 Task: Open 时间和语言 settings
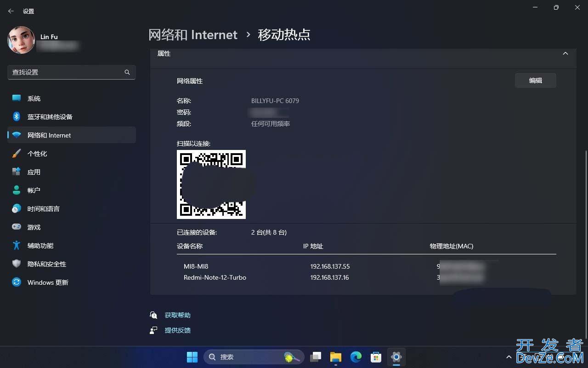pos(72,209)
